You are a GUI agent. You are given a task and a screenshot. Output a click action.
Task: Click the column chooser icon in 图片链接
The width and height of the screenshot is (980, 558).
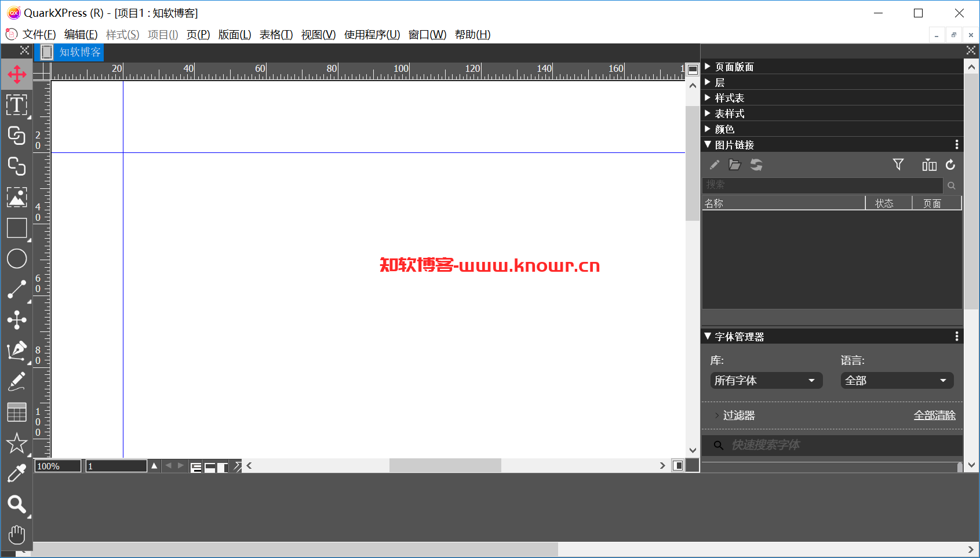pos(929,165)
